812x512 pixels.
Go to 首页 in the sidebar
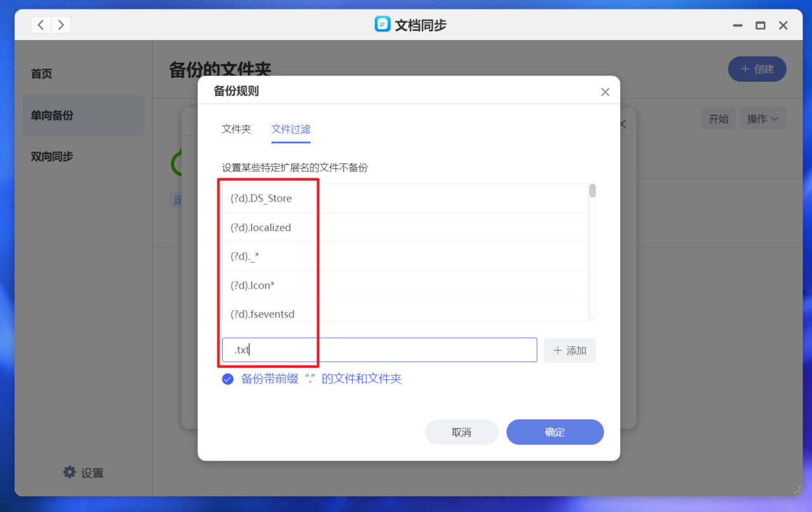pos(42,74)
